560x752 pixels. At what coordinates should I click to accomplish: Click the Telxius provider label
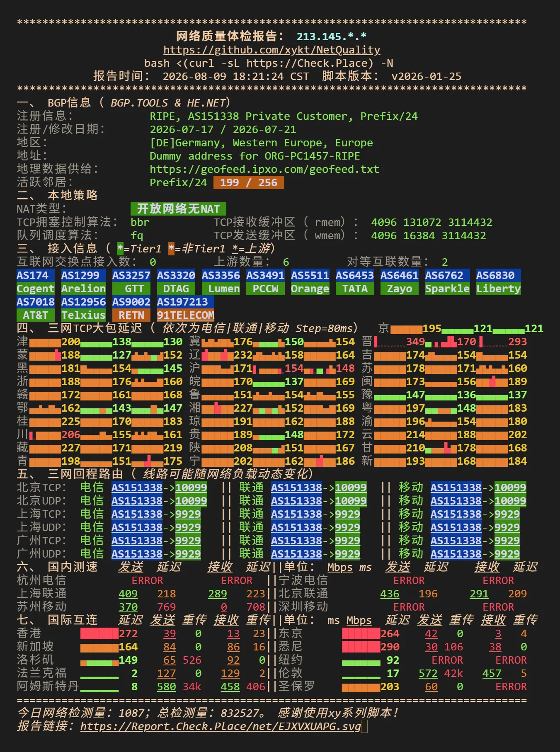click(84, 315)
